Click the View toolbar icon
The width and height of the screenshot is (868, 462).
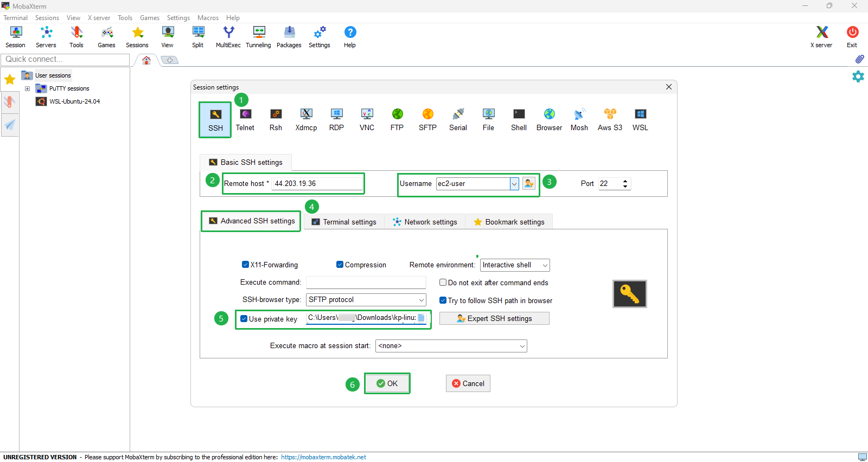[x=168, y=37]
